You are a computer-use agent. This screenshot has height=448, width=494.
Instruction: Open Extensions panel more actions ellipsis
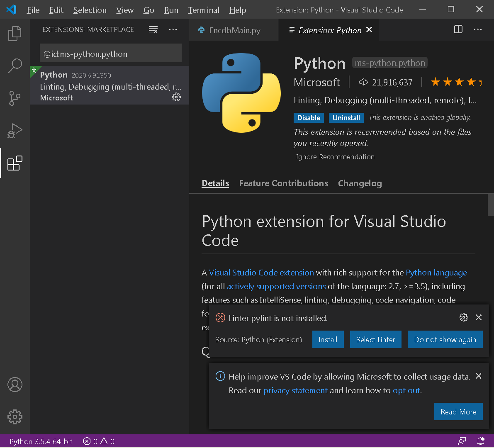pyautogui.click(x=173, y=29)
